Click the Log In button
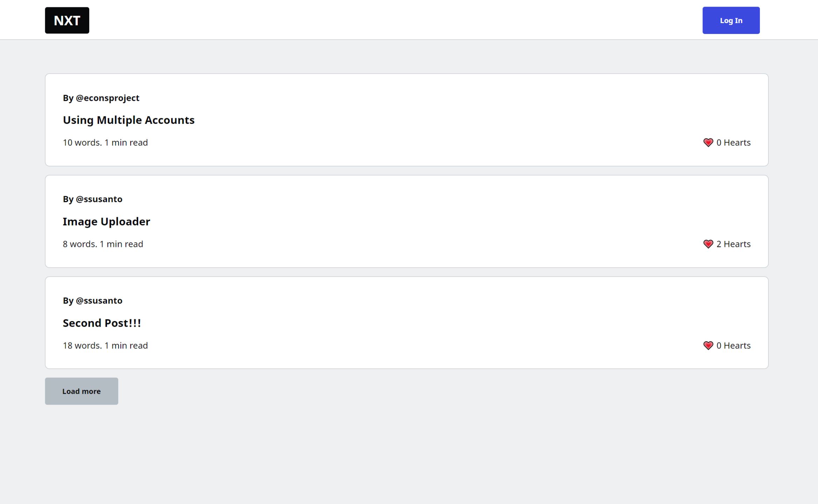818x504 pixels. pyautogui.click(x=731, y=20)
